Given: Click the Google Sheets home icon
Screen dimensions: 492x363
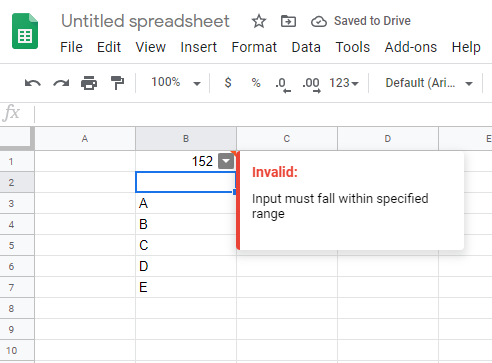Looking at the screenshot, I should [25, 31].
